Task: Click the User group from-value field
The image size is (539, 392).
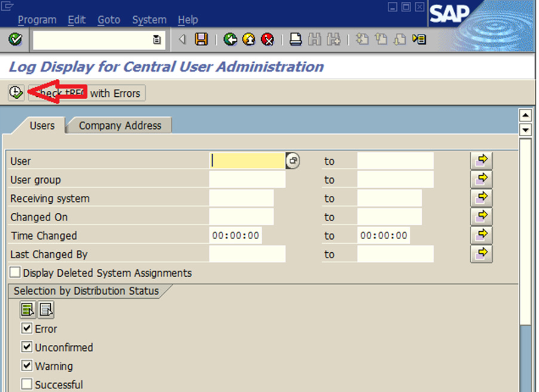Action: (247, 179)
